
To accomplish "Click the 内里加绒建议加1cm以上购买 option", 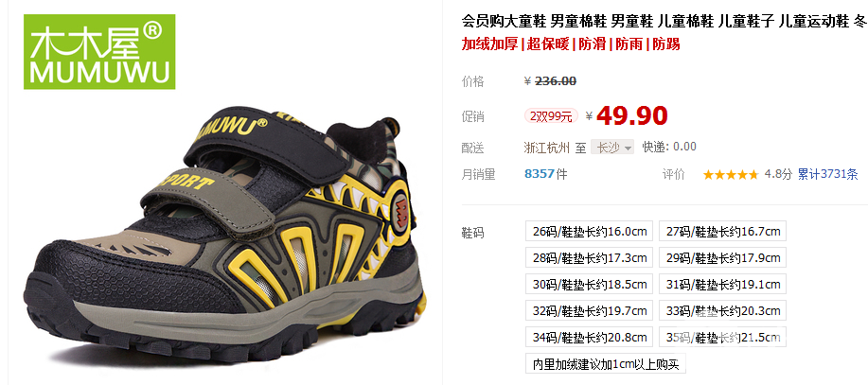I will [606, 364].
